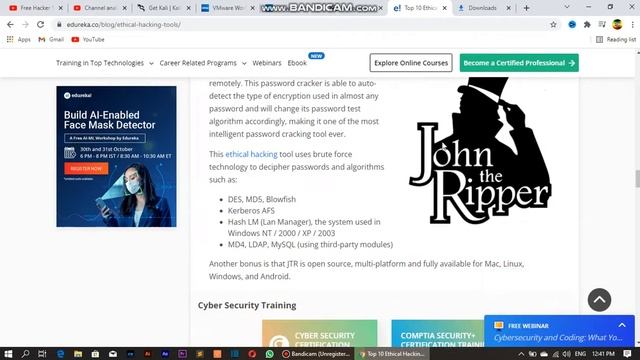Viewport: 640px width, 360px height.
Task: Open the Cyber Security Certification card
Action: coord(320,333)
